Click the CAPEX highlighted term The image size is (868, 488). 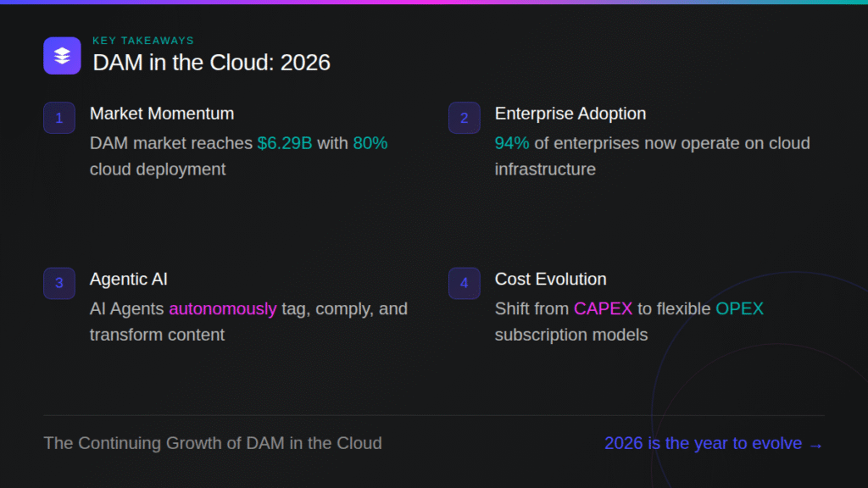pos(603,308)
